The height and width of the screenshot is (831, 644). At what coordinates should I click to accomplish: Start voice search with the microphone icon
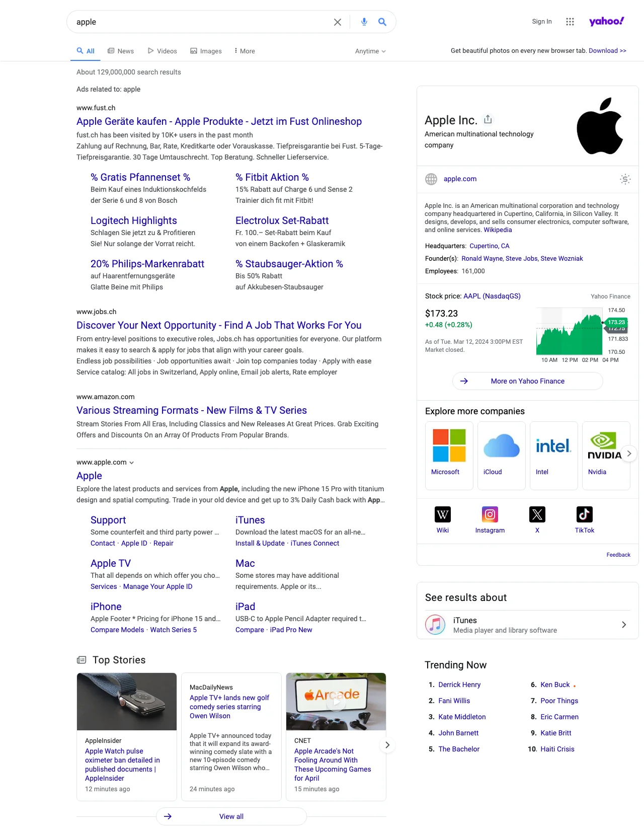point(364,22)
